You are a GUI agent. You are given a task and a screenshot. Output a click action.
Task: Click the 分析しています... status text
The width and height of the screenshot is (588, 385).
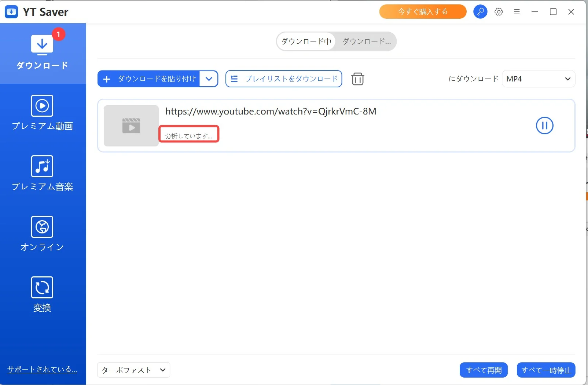(188, 136)
